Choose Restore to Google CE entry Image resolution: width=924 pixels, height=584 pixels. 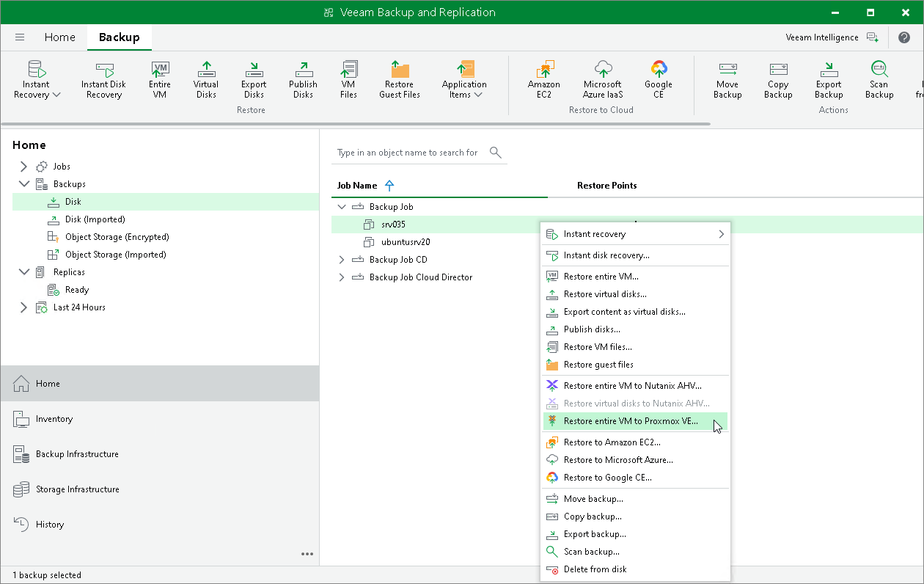(636, 478)
